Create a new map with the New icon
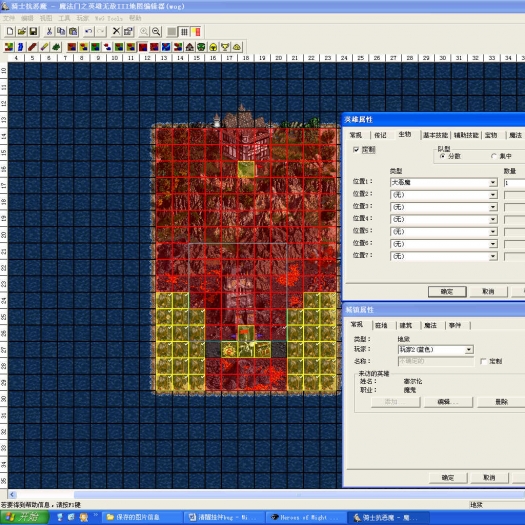The width and height of the screenshot is (525, 525). click(10, 31)
